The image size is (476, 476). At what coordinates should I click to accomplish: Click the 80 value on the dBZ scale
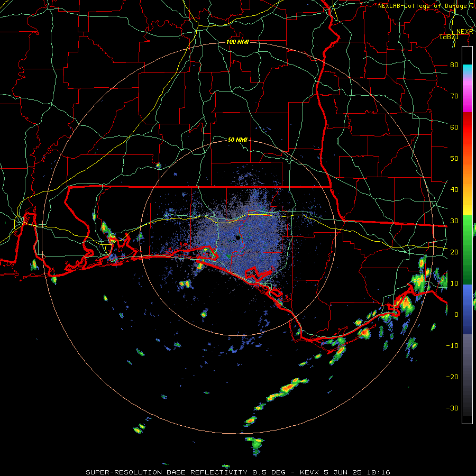pos(454,65)
